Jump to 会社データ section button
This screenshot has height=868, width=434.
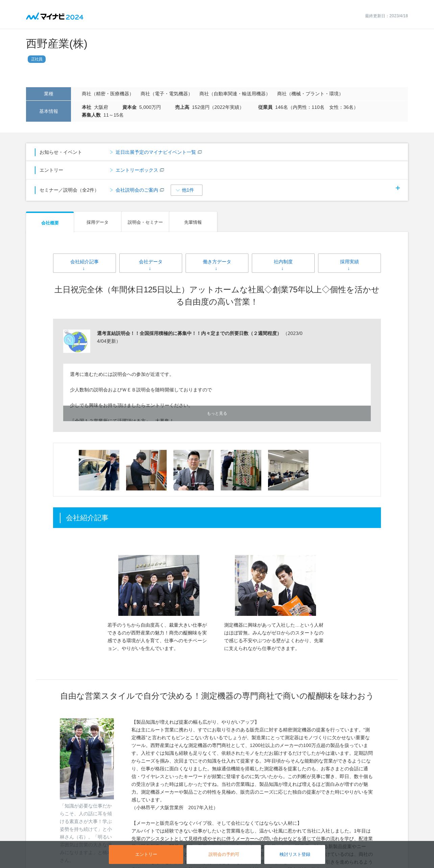[x=151, y=263]
